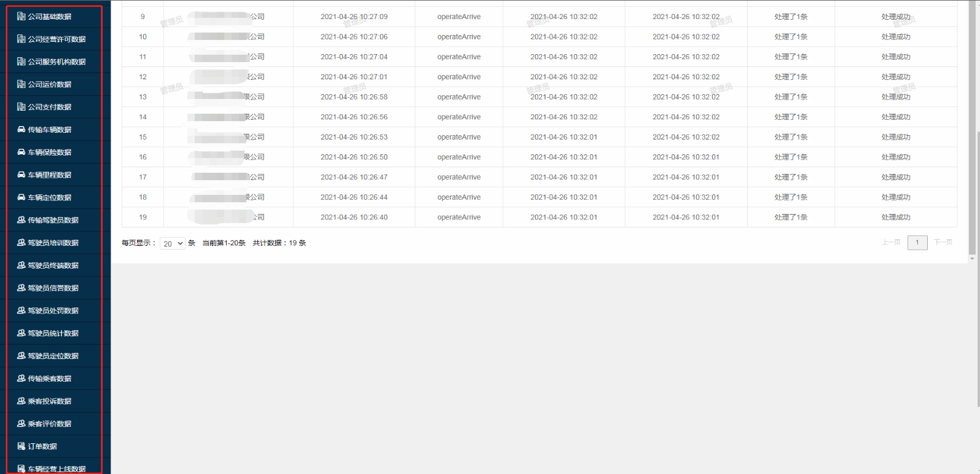The width and height of the screenshot is (980, 474).
Task: Select 公司支付数据 from the sidebar
Action: click(x=49, y=107)
